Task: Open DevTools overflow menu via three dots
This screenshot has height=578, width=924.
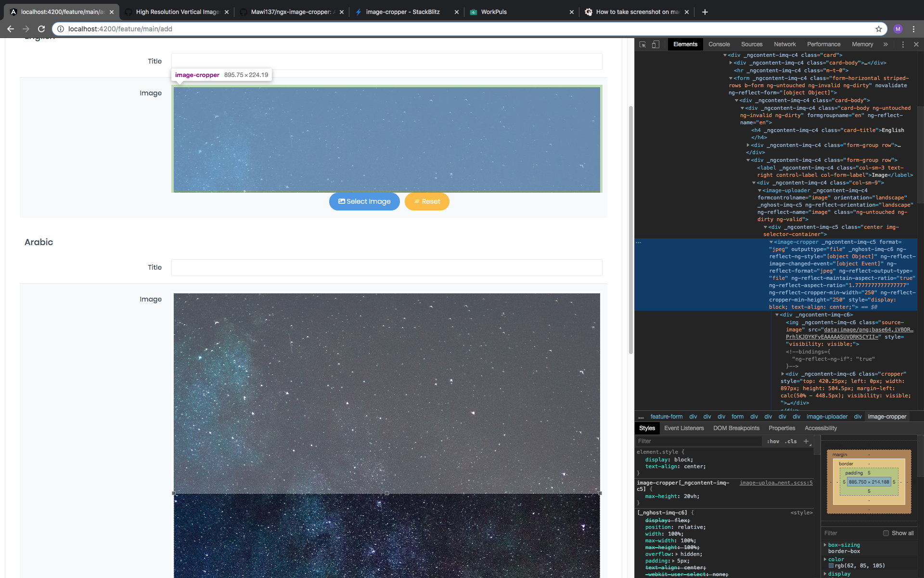Action: [903, 44]
